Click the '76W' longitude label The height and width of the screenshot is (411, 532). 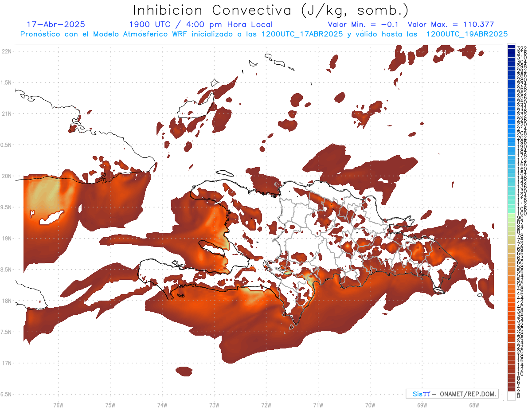click(58, 405)
